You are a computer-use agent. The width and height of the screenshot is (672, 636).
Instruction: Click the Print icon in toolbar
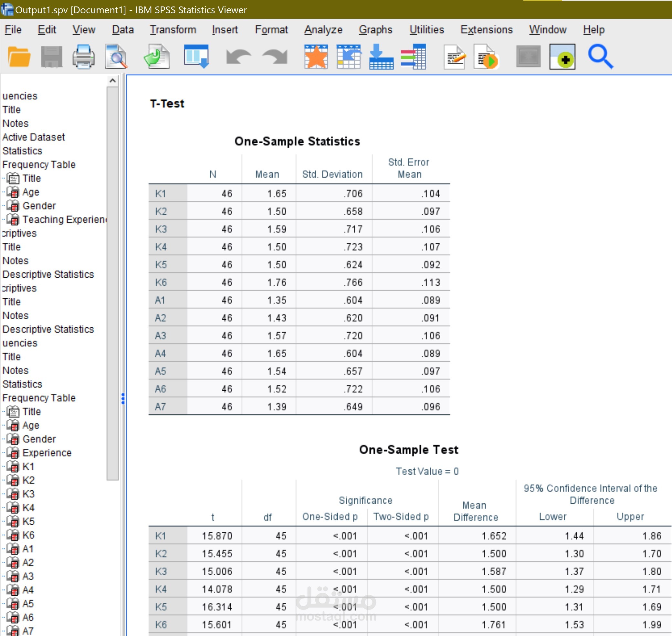coord(83,56)
